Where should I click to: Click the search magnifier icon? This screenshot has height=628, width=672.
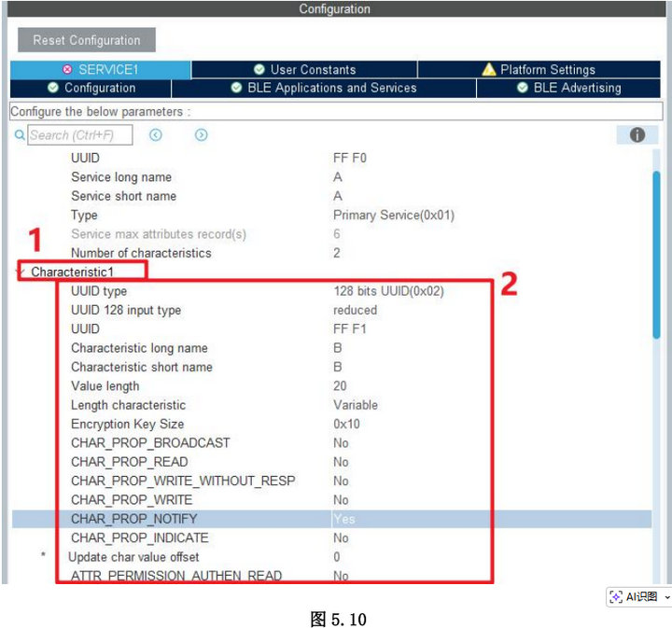20,135
